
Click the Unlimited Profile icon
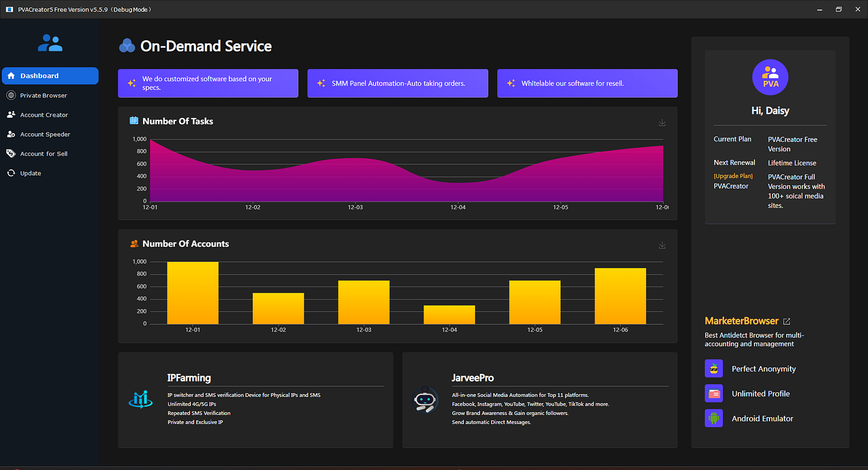tap(714, 393)
